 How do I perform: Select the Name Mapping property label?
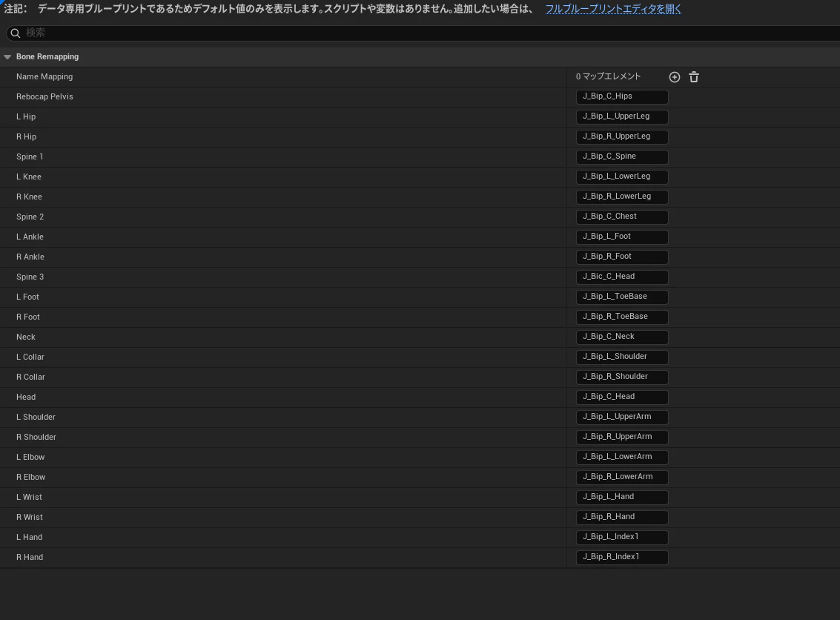[44, 76]
